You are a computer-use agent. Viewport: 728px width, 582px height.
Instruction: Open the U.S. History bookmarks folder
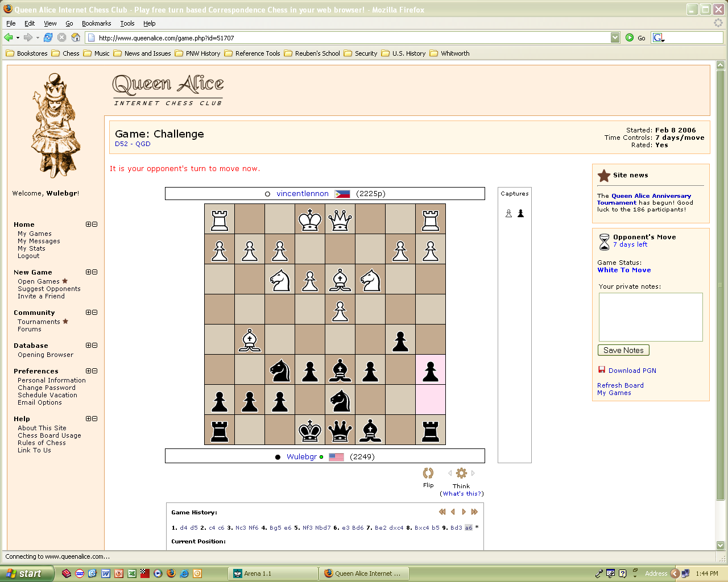[403, 53]
